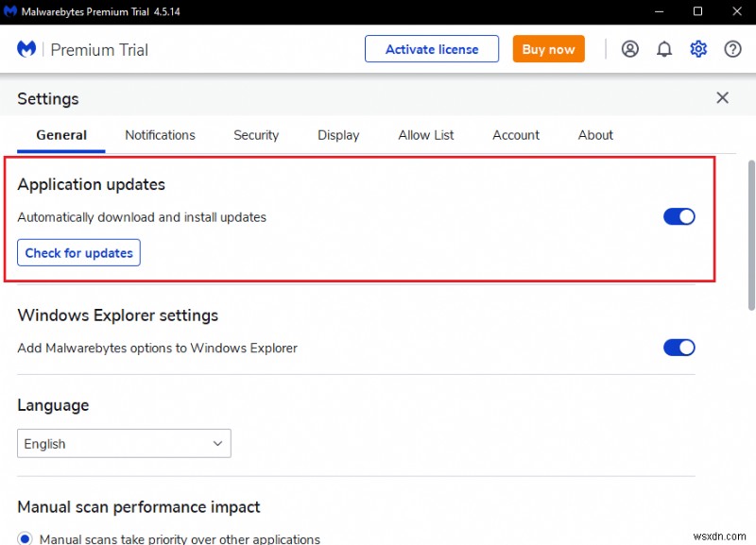Click Check for updates button
The height and width of the screenshot is (545, 756).
tap(78, 252)
